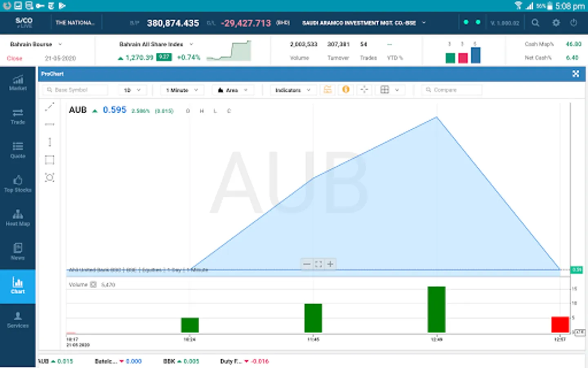Click the loss value -29,427.713
Screen dimensions: 588x368
(x=246, y=23)
